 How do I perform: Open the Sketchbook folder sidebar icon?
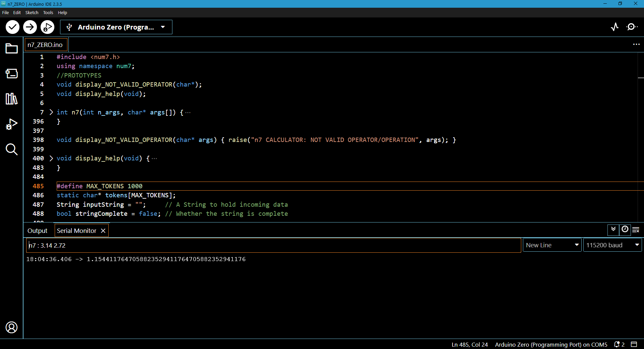pos(12,49)
